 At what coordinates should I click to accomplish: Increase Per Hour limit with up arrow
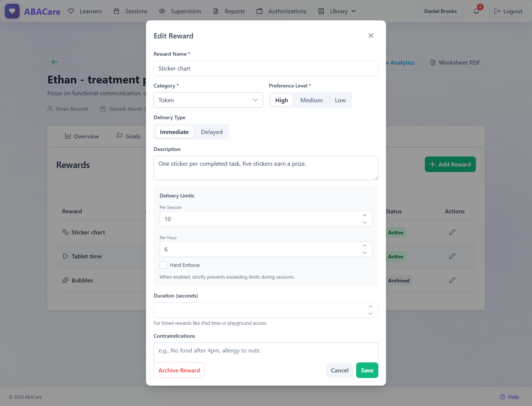pos(365,245)
